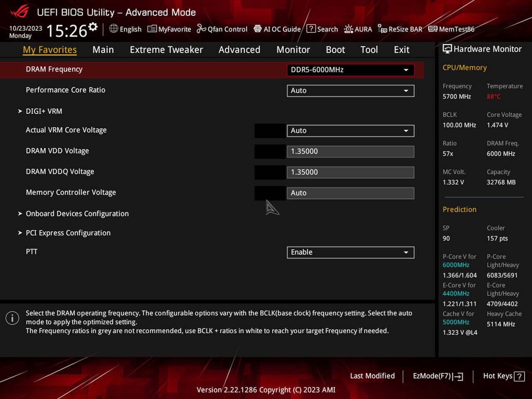Click the 15:26 clock display
Viewport: 532px width, 399px height.
(66, 31)
